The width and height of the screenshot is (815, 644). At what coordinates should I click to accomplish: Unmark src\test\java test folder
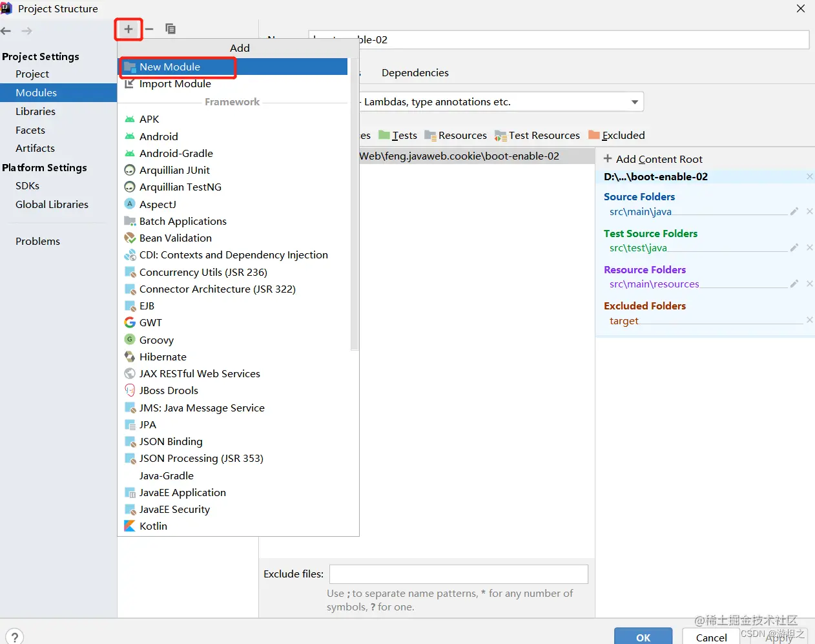[x=809, y=247]
